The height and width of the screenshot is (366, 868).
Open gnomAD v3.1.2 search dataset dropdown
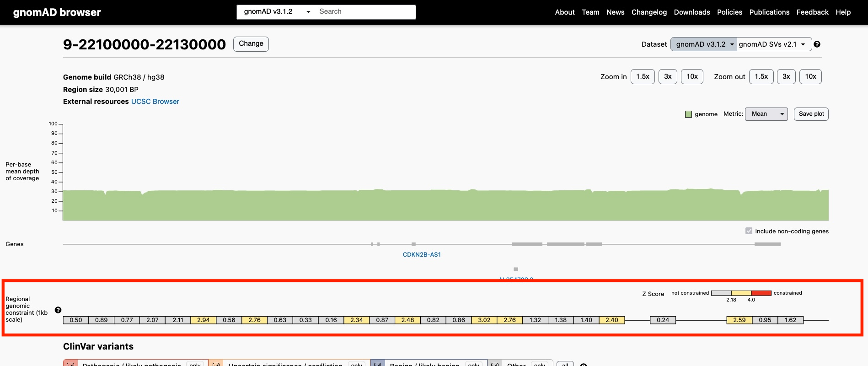click(275, 12)
